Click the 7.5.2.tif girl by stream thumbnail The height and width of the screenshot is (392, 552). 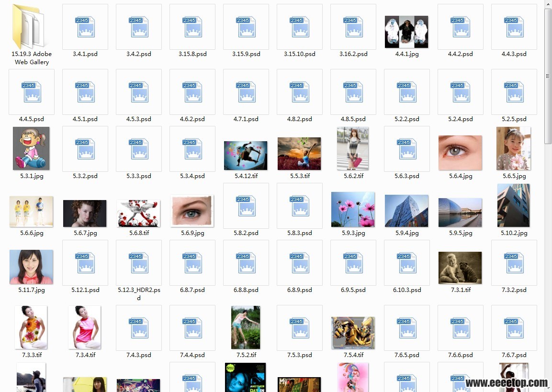pyautogui.click(x=246, y=327)
